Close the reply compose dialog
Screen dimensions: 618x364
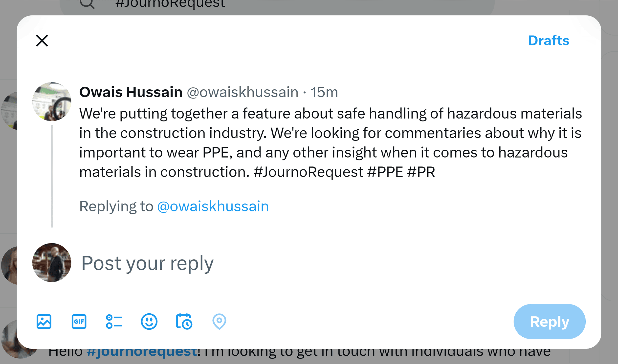42,41
